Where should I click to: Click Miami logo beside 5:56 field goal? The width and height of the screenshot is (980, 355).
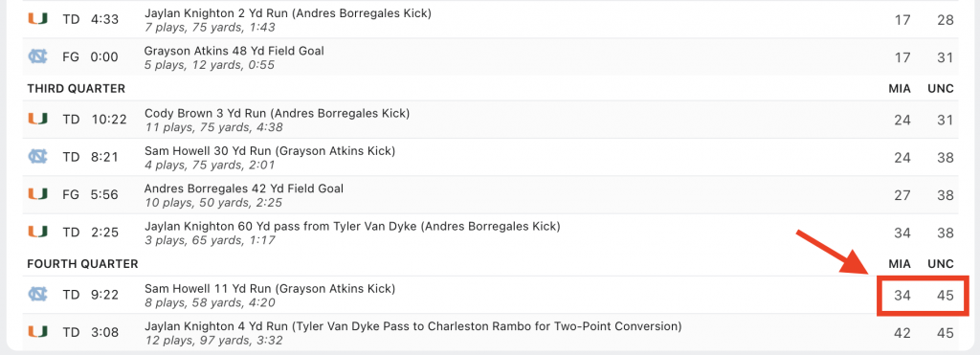37,194
